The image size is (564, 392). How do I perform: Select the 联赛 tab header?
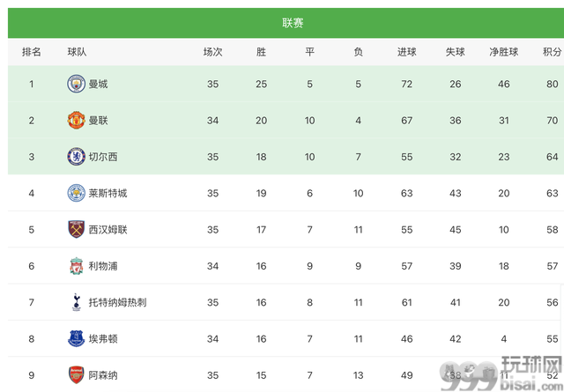[x=293, y=23]
